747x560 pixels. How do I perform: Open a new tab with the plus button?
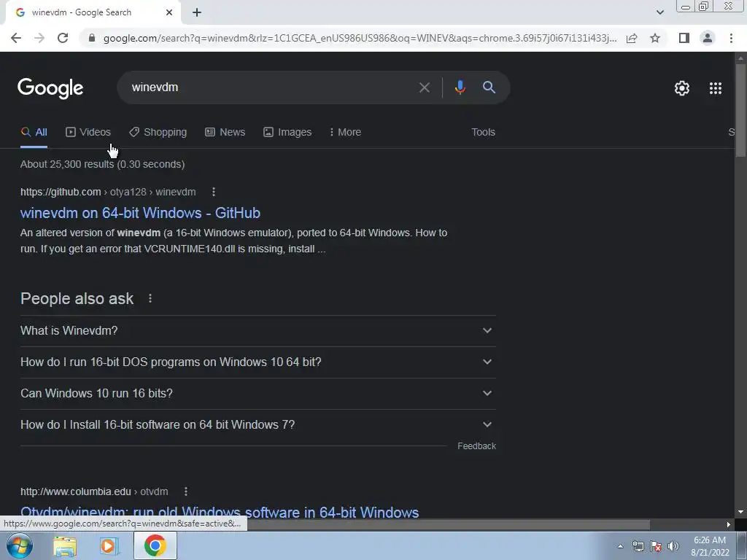coord(197,13)
